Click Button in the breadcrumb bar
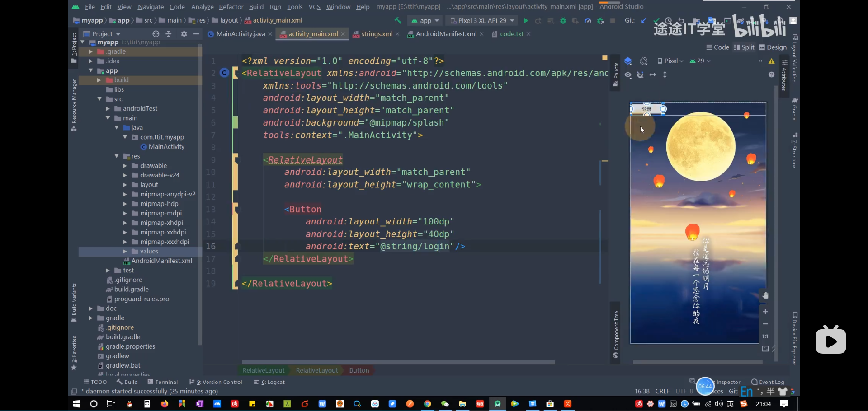868x411 pixels. click(x=359, y=370)
